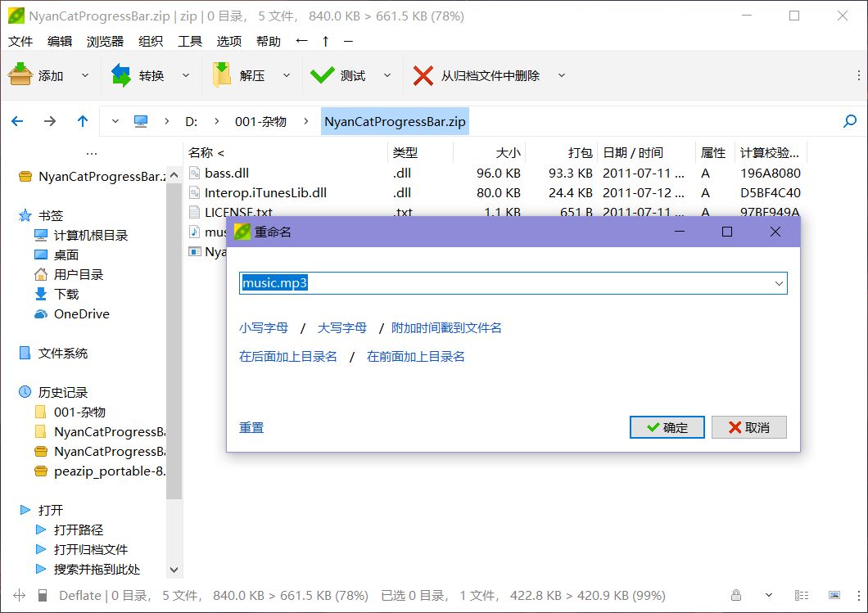Click the list view icon near bottom right
The width and height of the screenshot is (868, 613).
pos(801,595)
